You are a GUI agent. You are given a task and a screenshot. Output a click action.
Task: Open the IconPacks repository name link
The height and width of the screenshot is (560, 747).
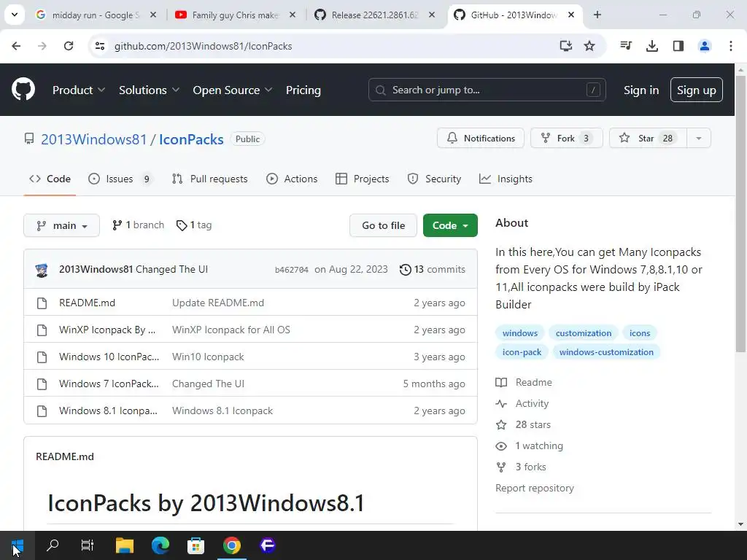tap(191, 139)
